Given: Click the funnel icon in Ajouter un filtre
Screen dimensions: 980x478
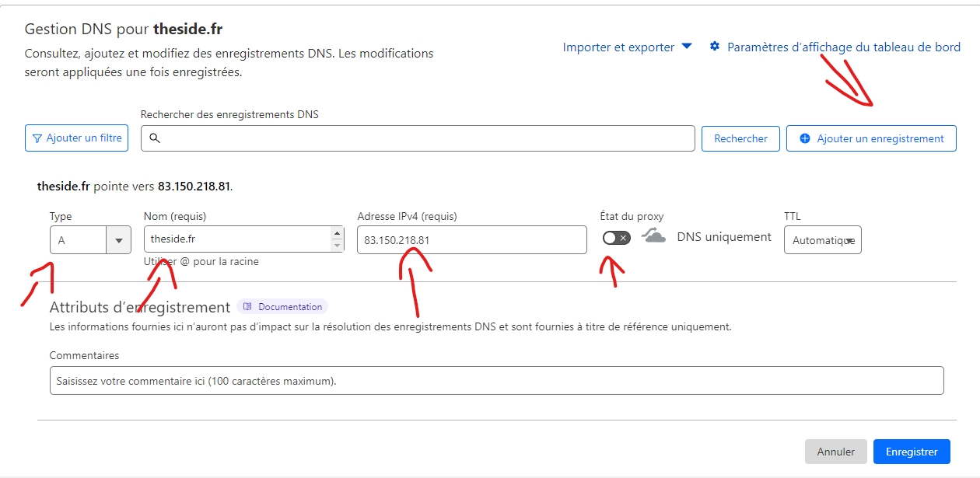Looking at the screenshot, I should [37, 138].
